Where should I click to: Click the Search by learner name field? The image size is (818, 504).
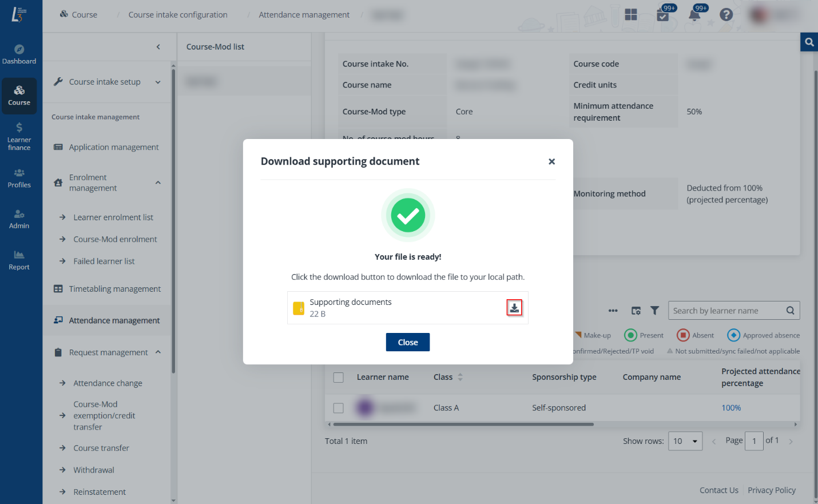coord(726,311)
